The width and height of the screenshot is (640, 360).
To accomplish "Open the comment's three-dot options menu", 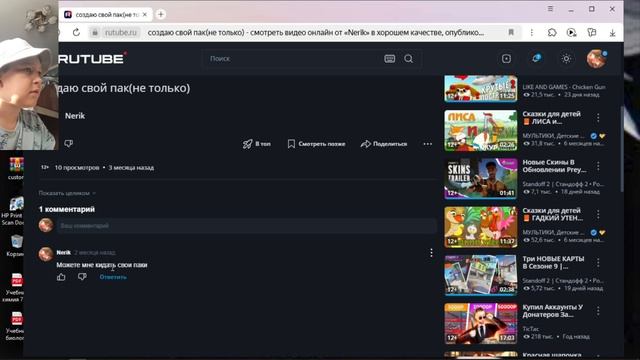I will coord(431,253).
